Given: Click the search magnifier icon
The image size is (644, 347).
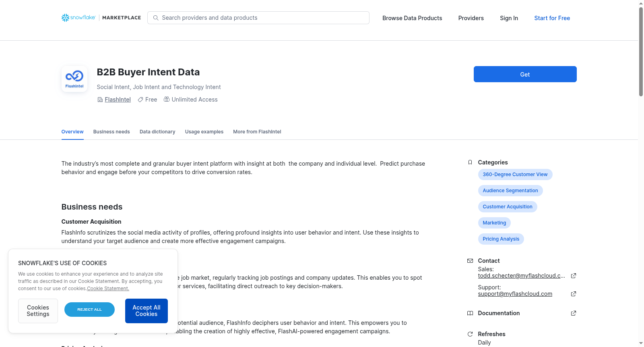Looking at the screenshot, I should pyautogui.click(x=156, y=18).
